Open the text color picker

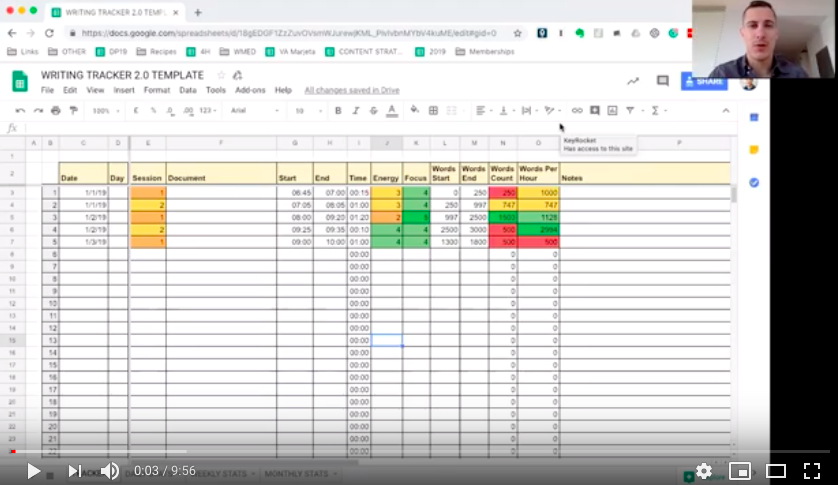[x=392, y=111]
